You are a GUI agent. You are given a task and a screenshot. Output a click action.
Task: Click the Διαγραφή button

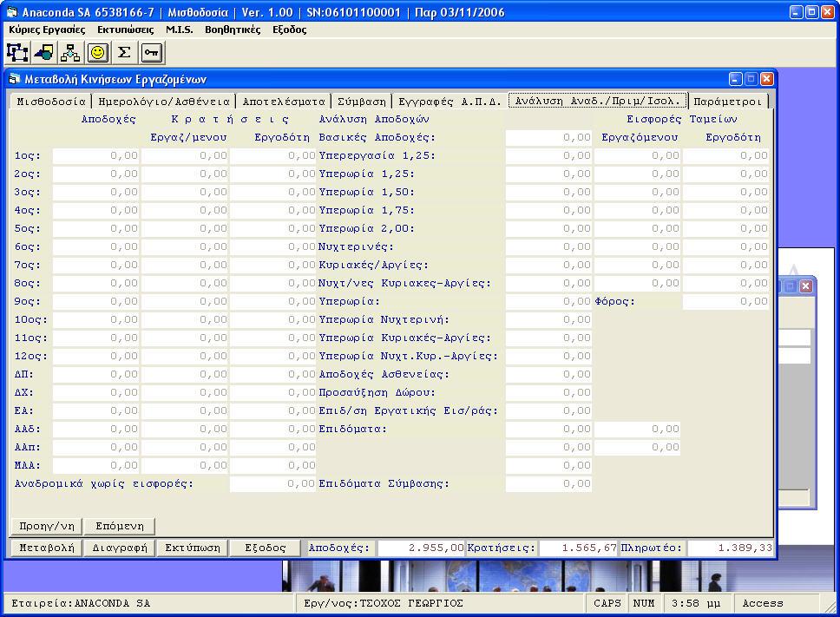121,548
